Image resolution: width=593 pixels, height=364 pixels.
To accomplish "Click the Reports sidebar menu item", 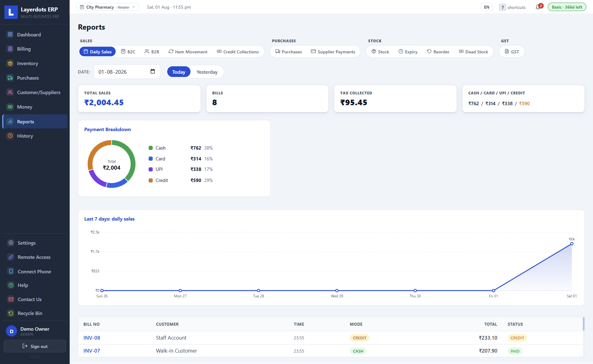I will (35, 122).
